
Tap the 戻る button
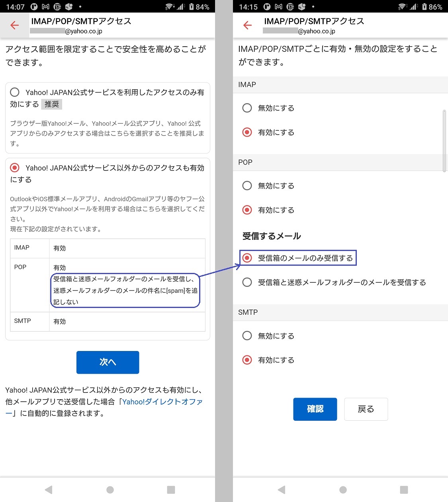[366, 409]
